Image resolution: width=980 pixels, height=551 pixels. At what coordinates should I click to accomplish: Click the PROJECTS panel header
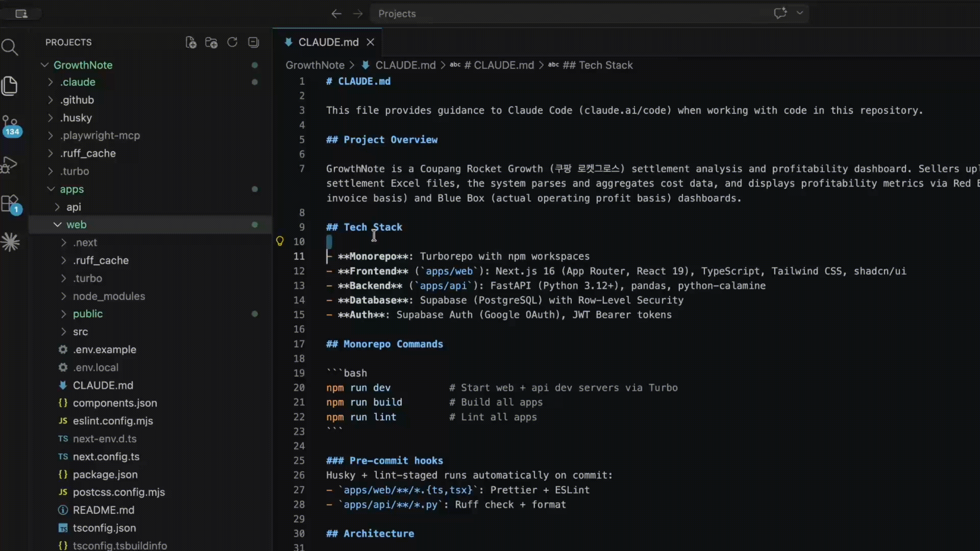68,42
